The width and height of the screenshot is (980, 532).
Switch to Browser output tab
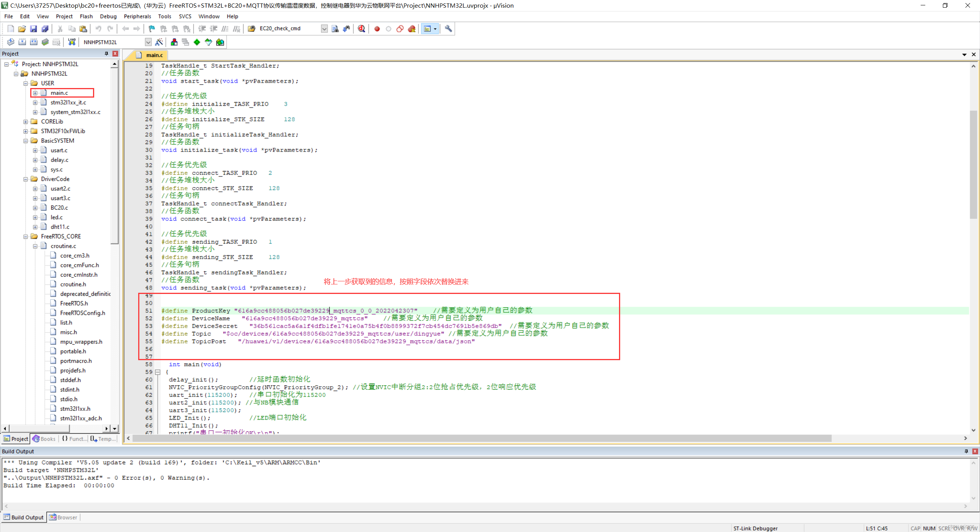(x=63, y=517)
